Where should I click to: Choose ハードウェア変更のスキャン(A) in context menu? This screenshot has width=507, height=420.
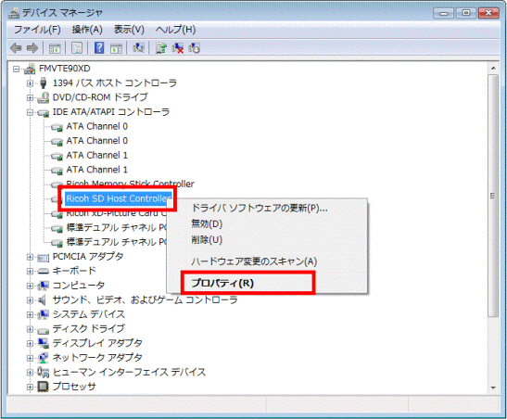[267, 261]
